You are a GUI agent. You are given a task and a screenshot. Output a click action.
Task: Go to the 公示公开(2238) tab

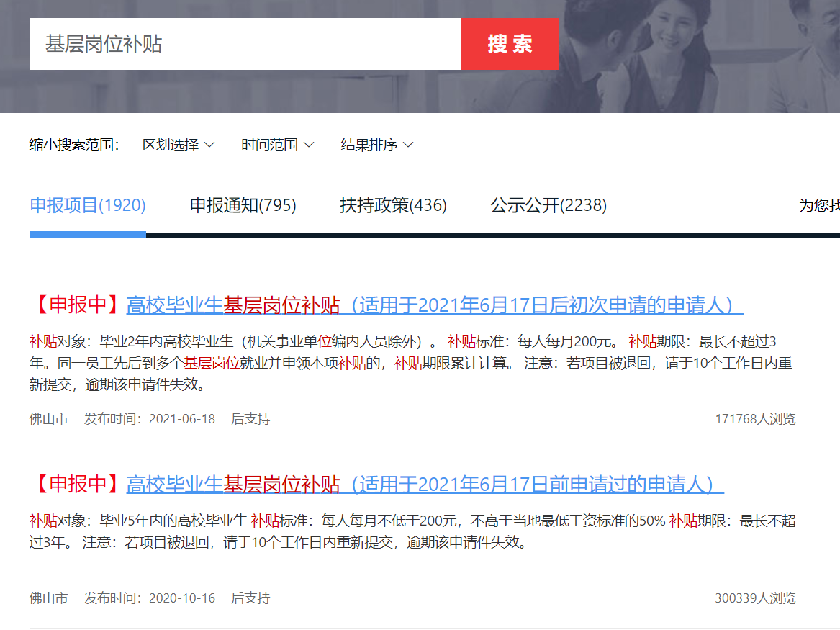point(548,206)
